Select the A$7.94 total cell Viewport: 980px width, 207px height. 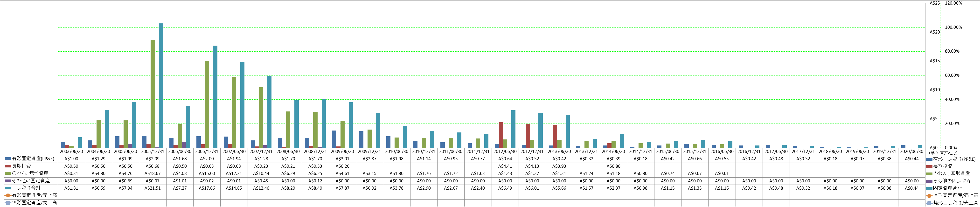(125, 188)
